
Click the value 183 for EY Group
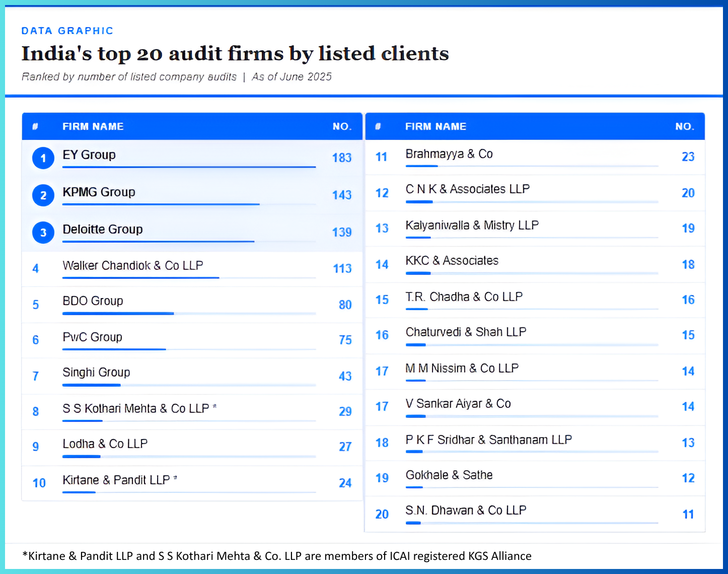pyautogui.click(x=342, y=158)
